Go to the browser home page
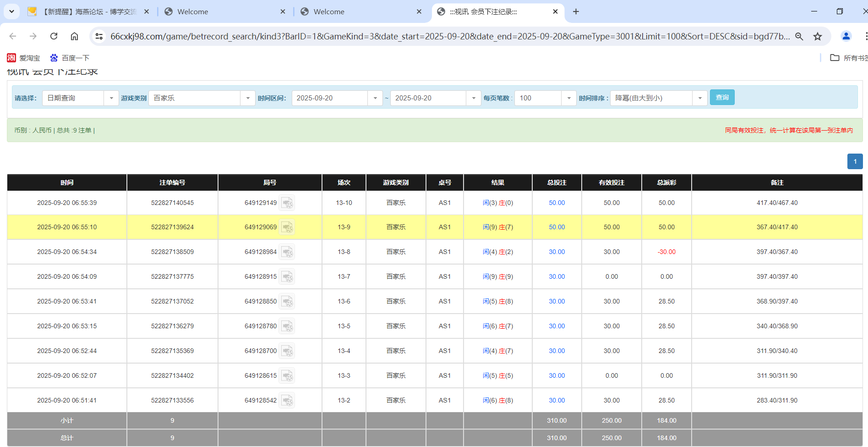Screen dimensions: 868x447 coord(74,36)
